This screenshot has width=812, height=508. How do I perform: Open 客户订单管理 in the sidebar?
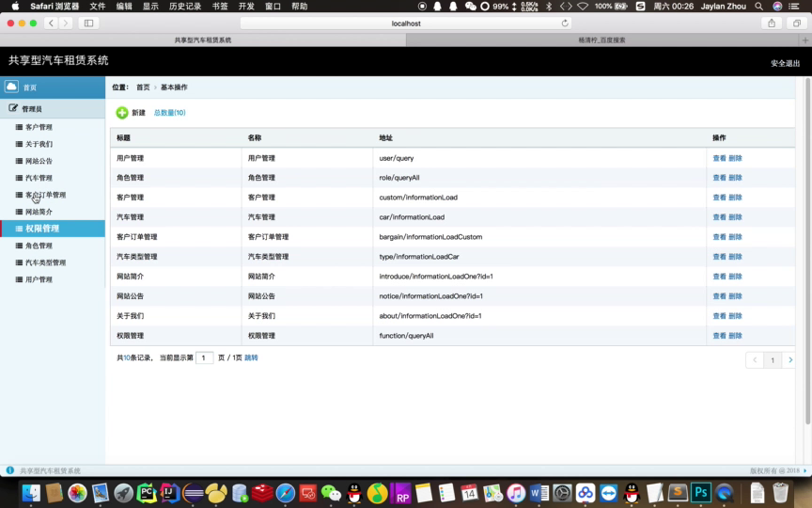(x=45, y=195)
